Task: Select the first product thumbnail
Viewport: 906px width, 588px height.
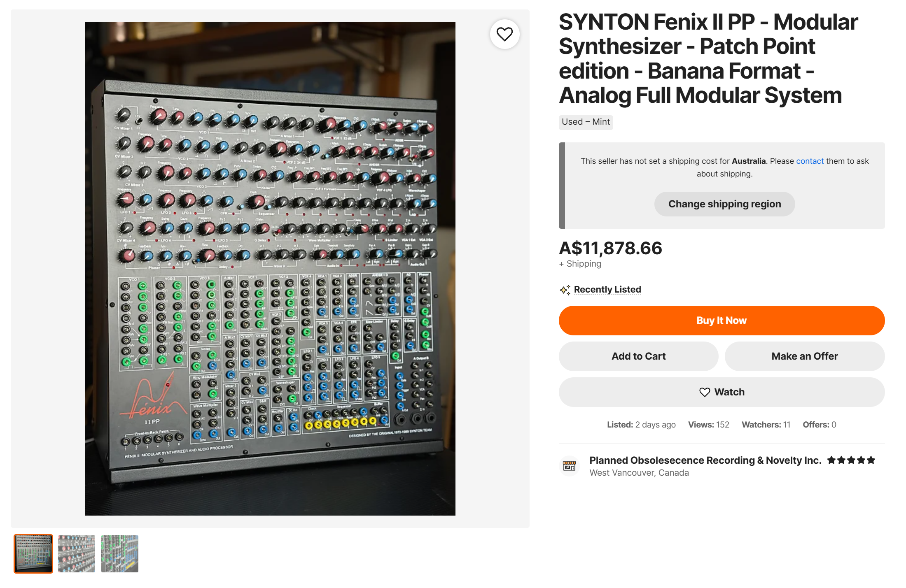Action: pos(33,554)
